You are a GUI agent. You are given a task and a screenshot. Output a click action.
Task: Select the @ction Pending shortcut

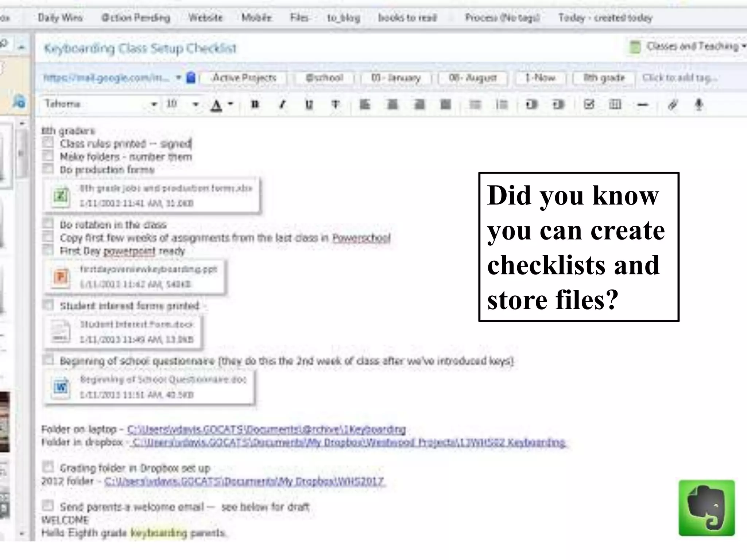(136, 17)
